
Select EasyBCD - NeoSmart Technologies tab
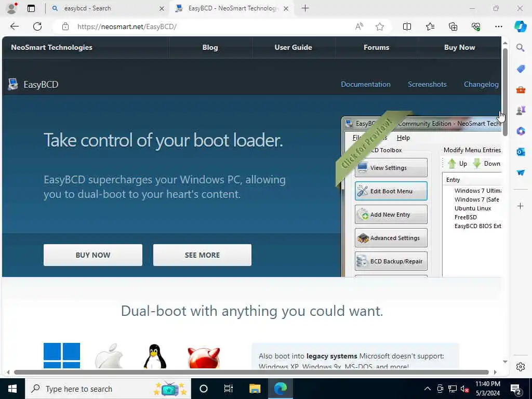click(232, 8)
